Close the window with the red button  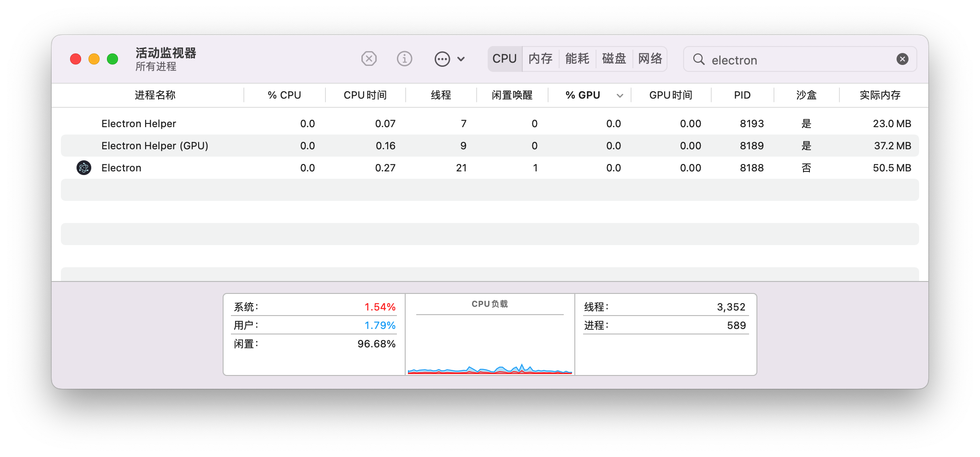pos(76,59)
